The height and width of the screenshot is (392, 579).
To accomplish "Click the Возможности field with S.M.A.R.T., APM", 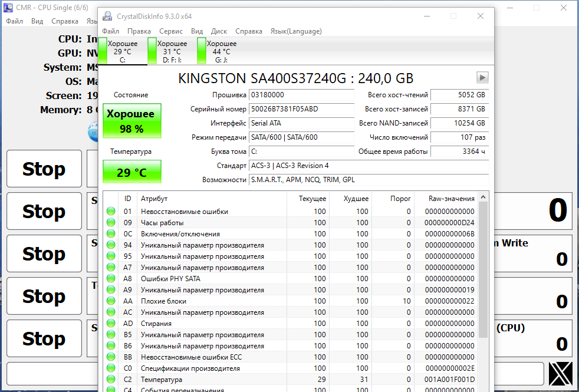I will click(x=369, y=180).
